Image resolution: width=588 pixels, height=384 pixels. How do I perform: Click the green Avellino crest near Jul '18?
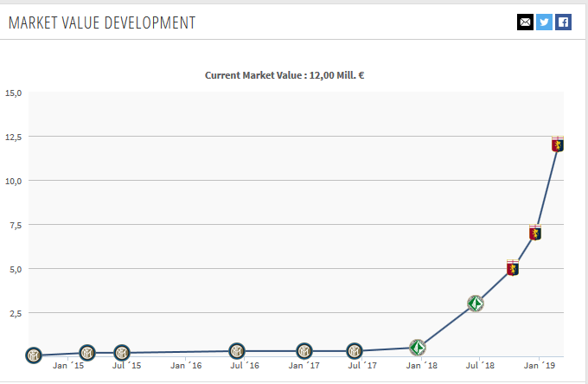475,303
